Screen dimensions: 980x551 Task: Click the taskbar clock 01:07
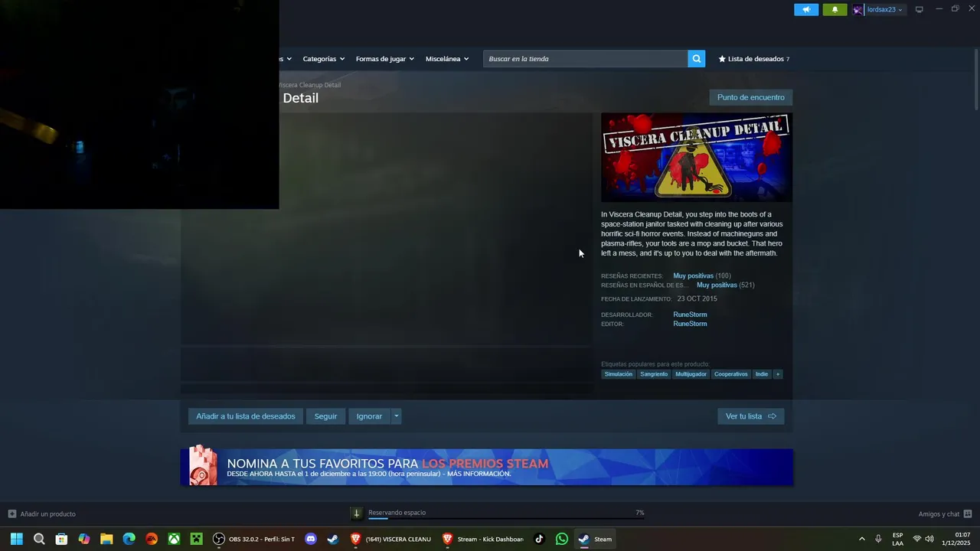tap(956, 539)
